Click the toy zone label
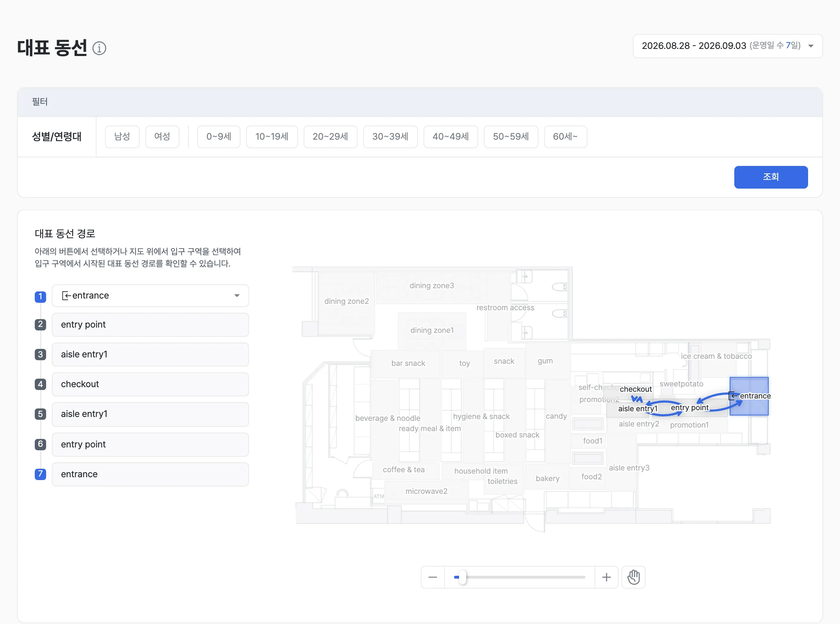The height and width of the screenshot is (624, 840). click(x=464, y=363)
